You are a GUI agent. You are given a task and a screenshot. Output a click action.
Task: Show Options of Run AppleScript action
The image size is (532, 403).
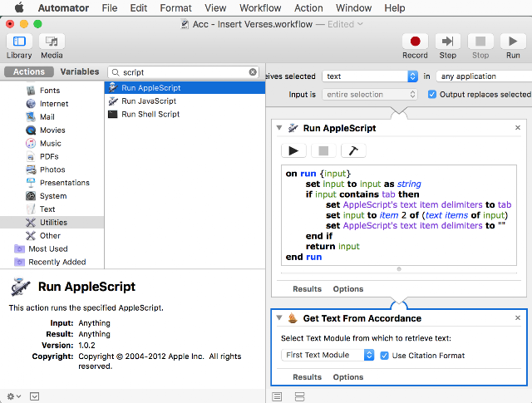pos(348,289)
